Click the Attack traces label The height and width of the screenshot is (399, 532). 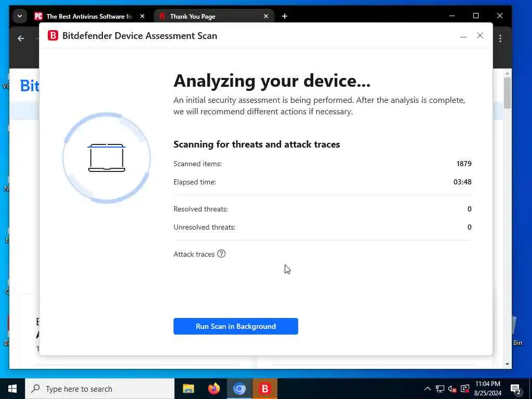point(194,254)
